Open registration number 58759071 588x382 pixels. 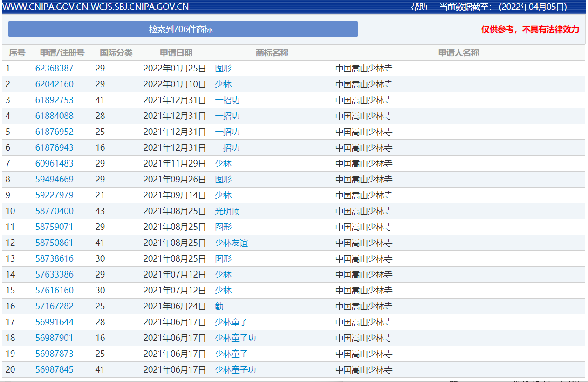[55, 227]
